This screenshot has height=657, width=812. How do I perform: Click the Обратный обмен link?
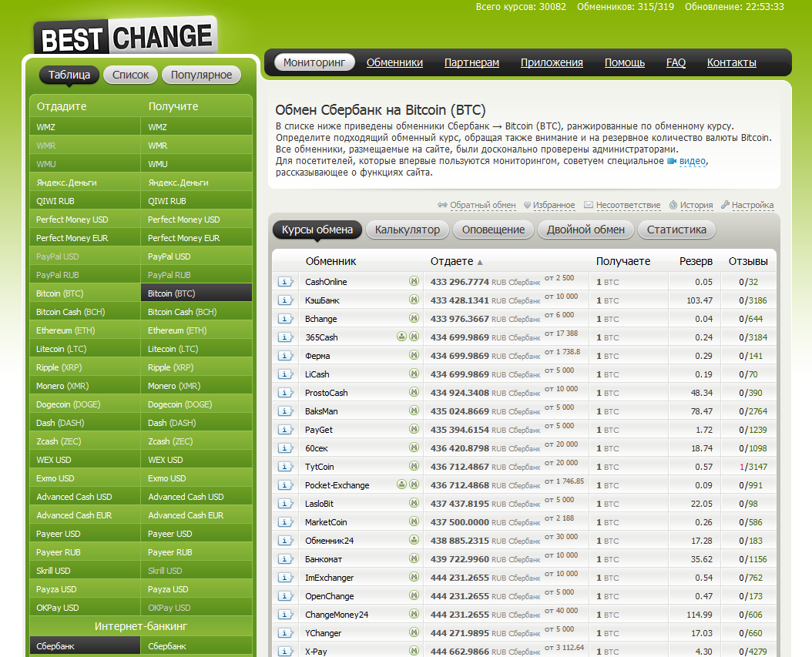(x=482, y=205)
